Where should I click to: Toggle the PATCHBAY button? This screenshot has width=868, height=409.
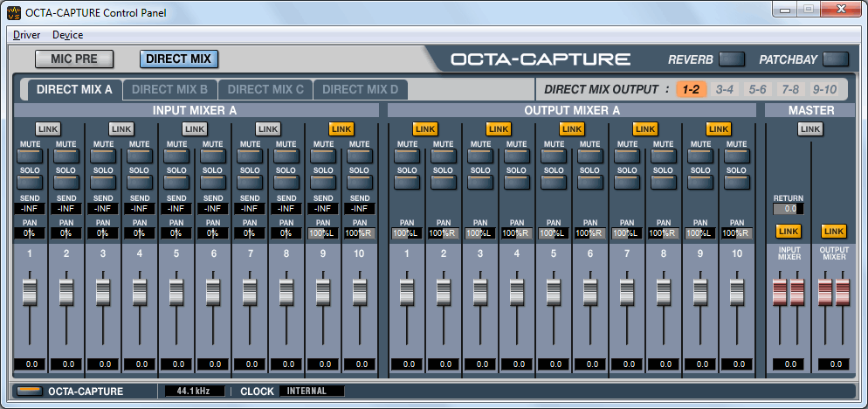click(836, 59)
